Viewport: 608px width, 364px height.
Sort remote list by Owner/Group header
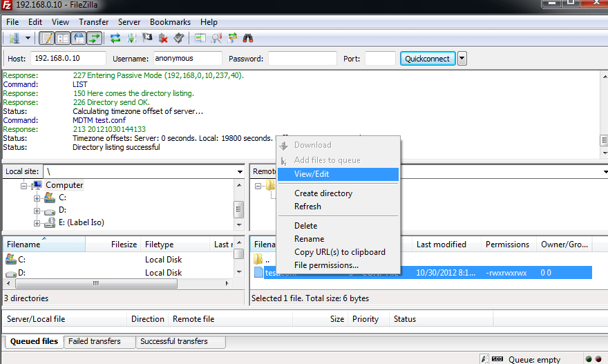tap(564, 245)
